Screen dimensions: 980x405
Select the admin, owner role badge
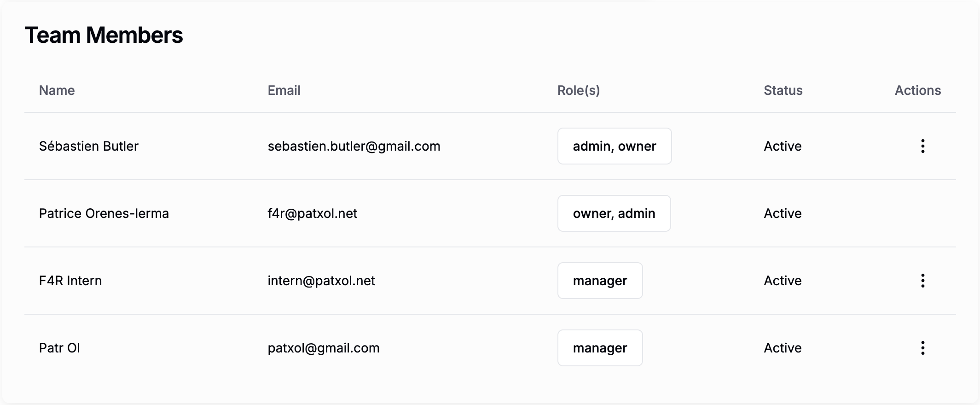pos(615,146)
